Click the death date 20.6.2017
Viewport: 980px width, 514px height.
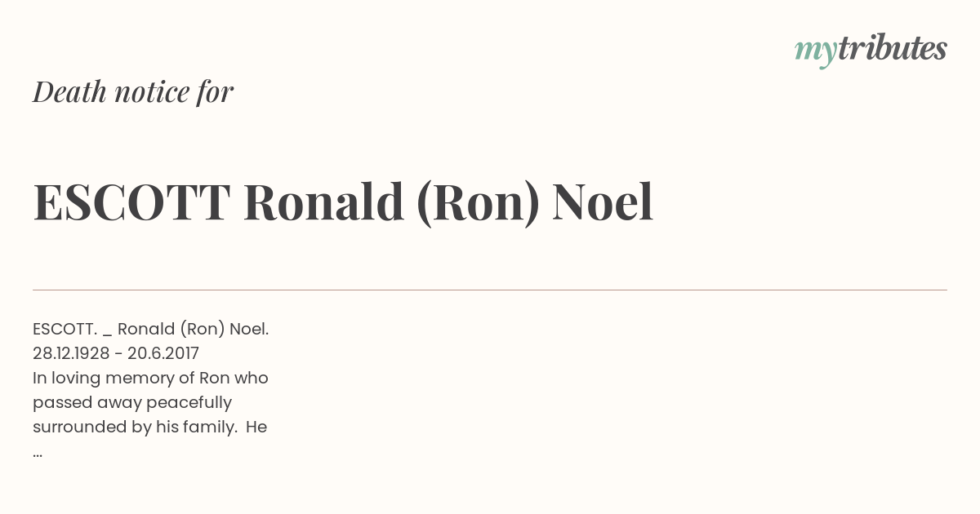(163, 353)
